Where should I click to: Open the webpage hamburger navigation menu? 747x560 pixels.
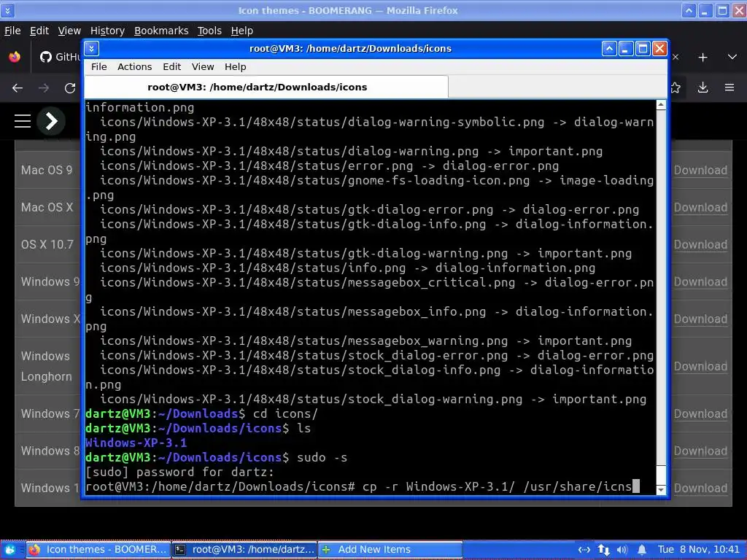(23, 121)
